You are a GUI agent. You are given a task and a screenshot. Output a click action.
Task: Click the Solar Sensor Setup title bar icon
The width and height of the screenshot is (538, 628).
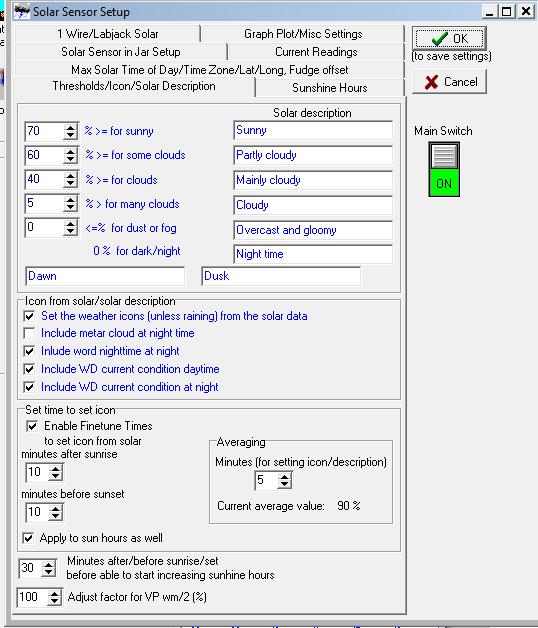coord(22,11)
